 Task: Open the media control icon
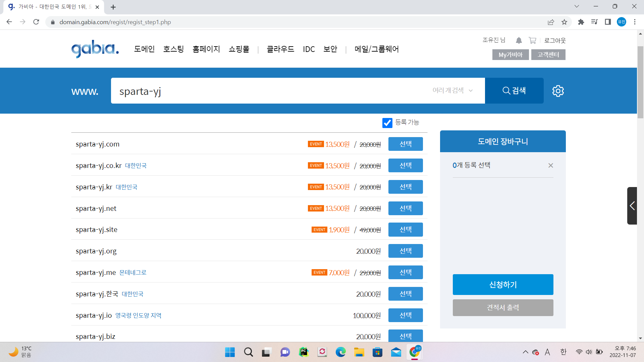click(x=594, y=22)
